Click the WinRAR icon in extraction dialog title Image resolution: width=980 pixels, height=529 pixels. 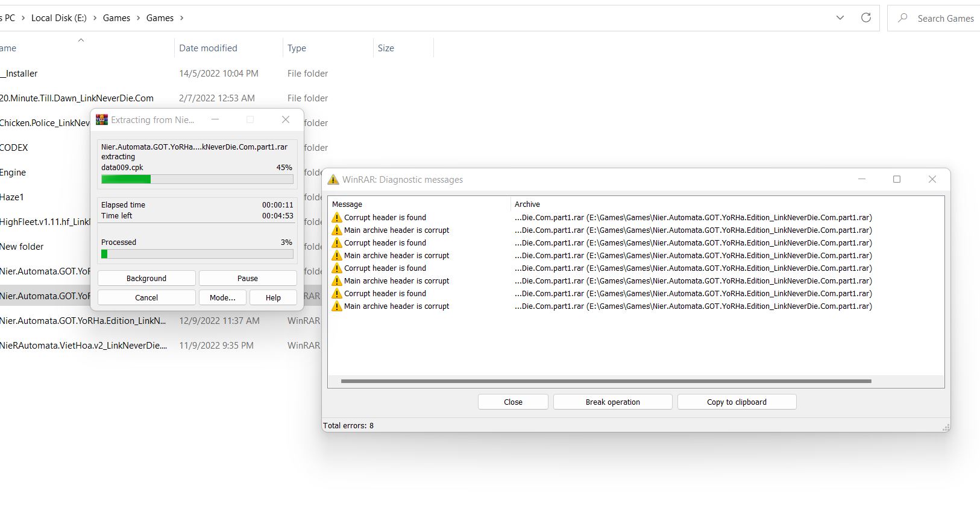tap(102, 119)
